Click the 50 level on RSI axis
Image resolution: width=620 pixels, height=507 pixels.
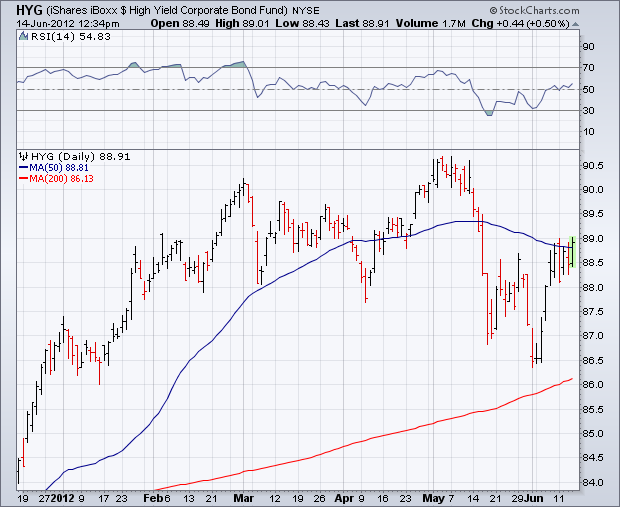pos(588,89)
